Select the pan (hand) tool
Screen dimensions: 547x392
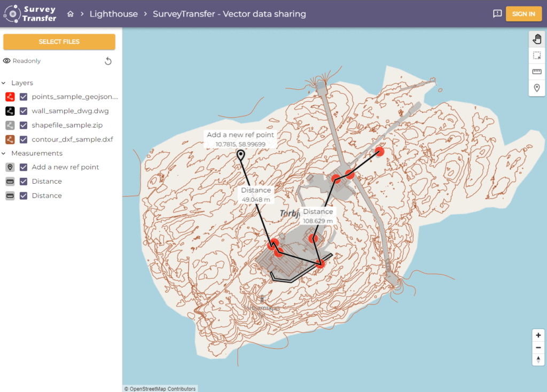pos(537,38)
